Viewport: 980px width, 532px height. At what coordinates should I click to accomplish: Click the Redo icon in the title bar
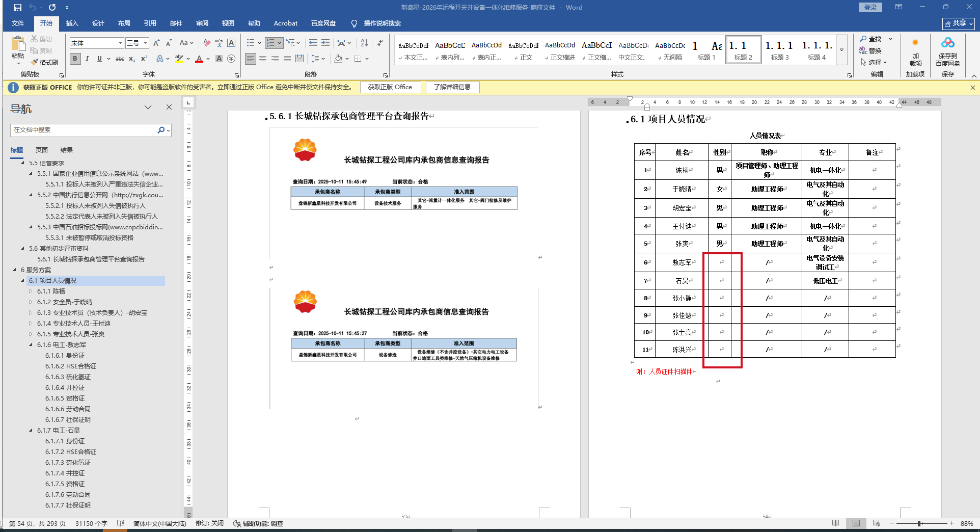pyautogui.click(x=52, y=8)
